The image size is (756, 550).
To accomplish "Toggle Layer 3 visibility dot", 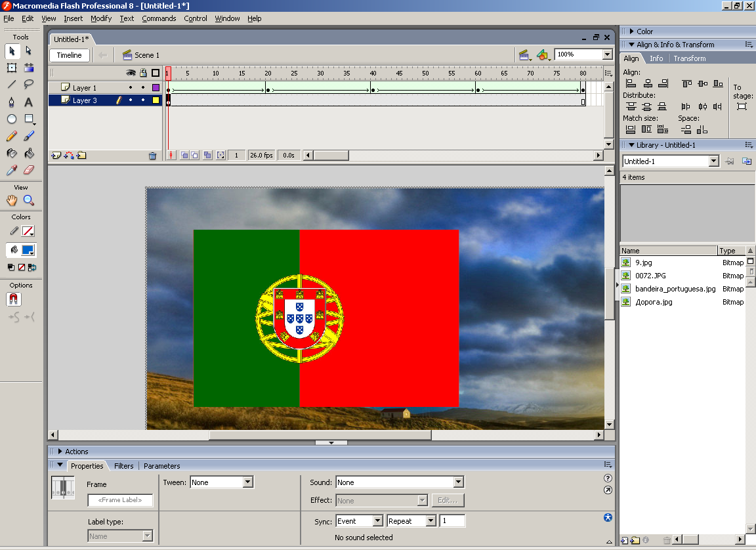I will pyautogui.click(x=131, y=100).
